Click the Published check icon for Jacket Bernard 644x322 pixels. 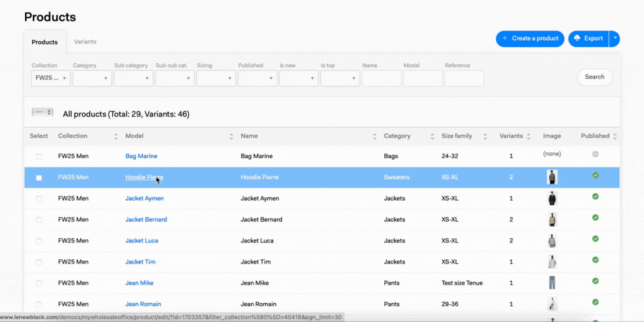595,217
